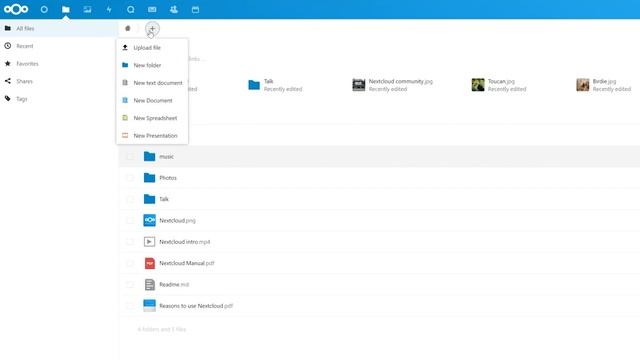Image resolution: width=640 pixels, height=360 pixels.
Task: Go to the home folder breadcrumb
Action: (128, 29)
